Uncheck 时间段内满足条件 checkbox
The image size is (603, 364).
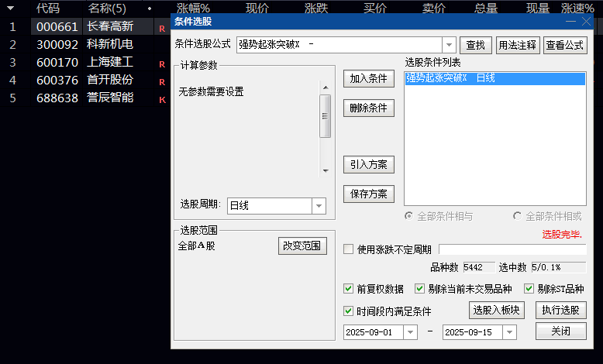pyautogui.click(x=349, y=311)
